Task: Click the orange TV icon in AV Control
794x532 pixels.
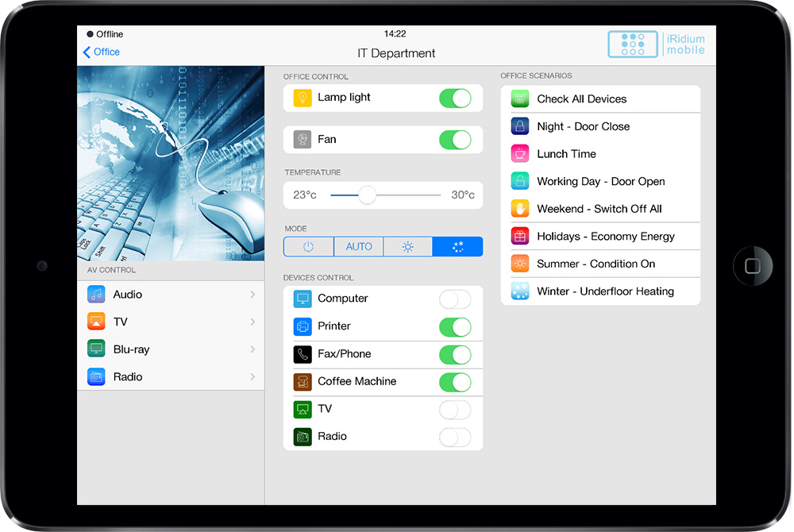Action: pyautogui.click(x=96, y=322)
